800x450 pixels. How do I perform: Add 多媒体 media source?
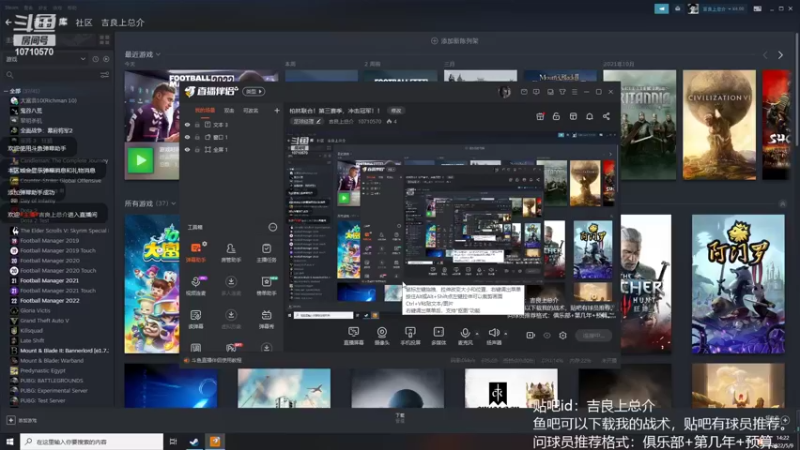[x=439, y=336]
